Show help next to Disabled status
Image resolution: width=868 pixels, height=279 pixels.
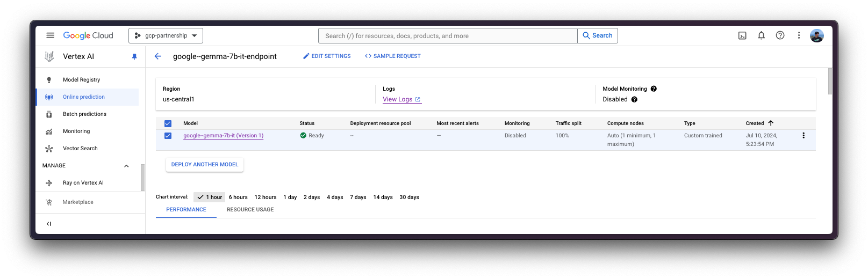point(634,99)
